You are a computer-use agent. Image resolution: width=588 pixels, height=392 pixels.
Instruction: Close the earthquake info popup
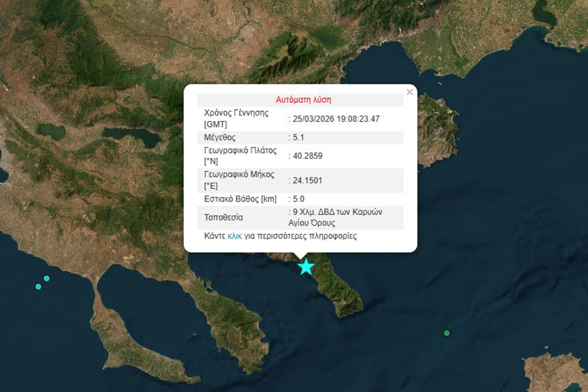pos(410,92)
